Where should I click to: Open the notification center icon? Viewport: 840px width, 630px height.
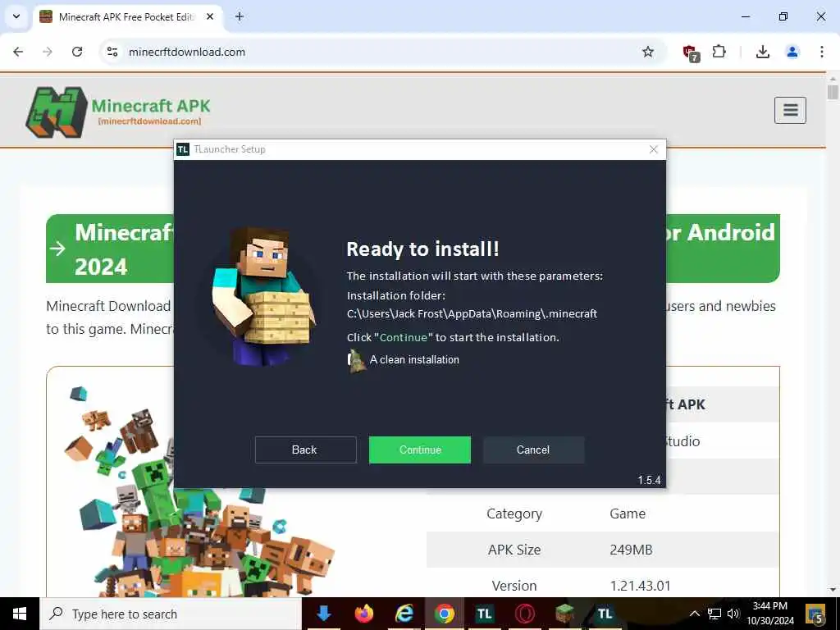(815, 614)
